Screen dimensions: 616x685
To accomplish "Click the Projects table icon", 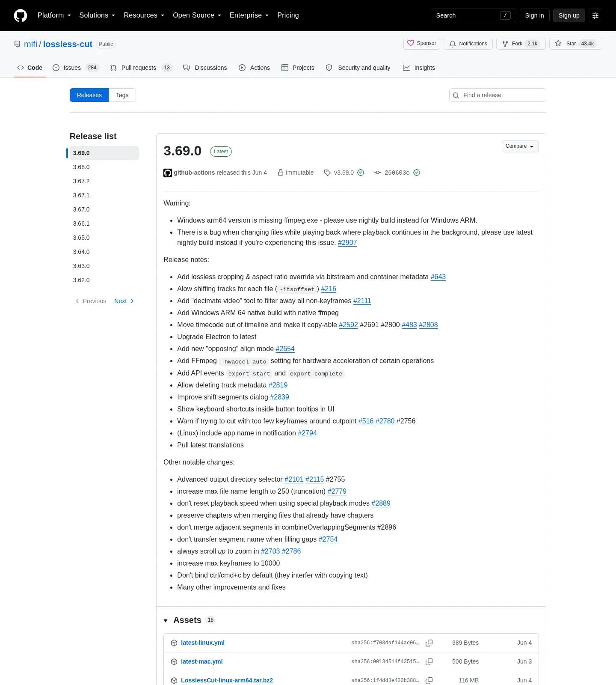I will coord(285,68).
